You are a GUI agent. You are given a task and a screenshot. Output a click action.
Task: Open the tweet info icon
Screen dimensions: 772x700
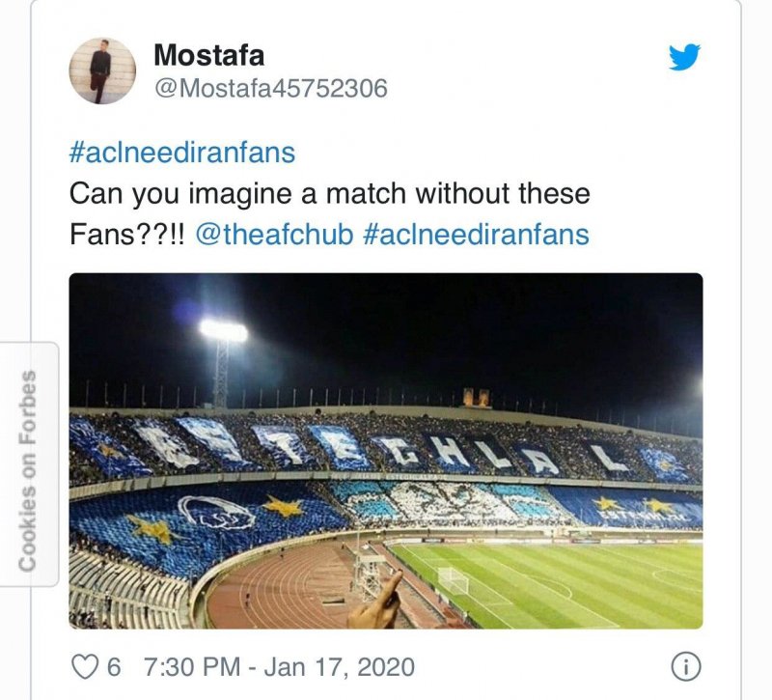684,666
